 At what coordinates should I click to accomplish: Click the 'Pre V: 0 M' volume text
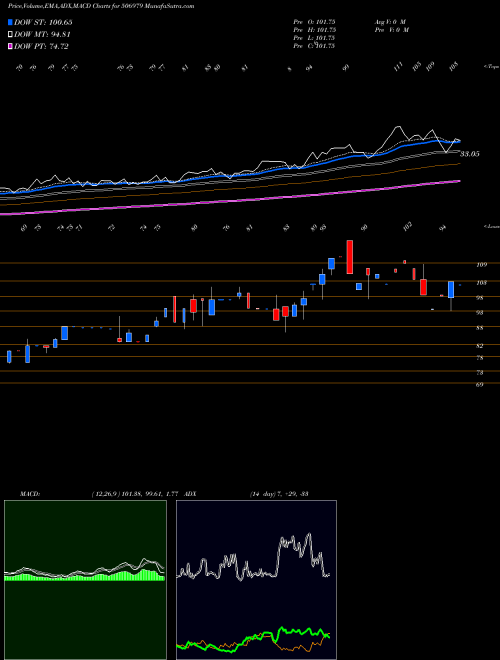click(393, 30)
